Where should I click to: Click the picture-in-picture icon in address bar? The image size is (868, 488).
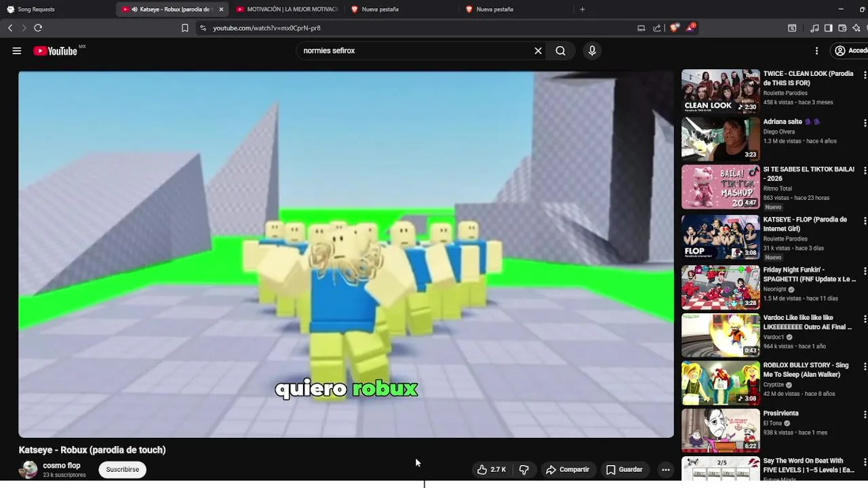click(x=641, y=28)
